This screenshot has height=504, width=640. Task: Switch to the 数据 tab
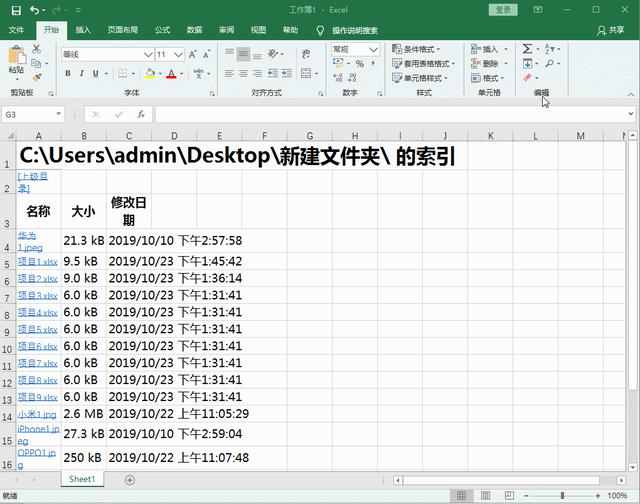[194, 30]
